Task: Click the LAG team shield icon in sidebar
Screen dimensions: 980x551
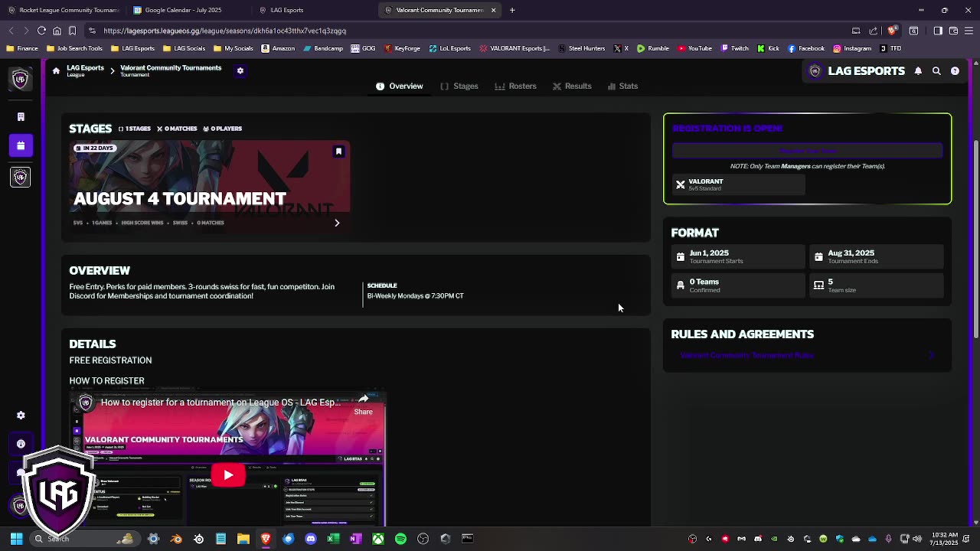Action: click(x=21, y=177)
